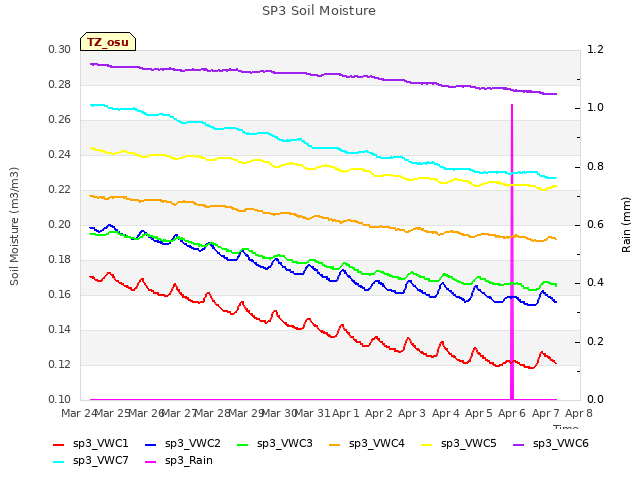Click the sp3_VWC7 legend label

(x=100, y=460)
